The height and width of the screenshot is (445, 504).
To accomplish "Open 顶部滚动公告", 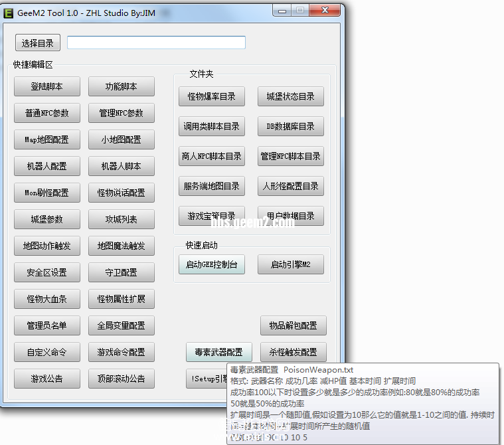I will coord(122,379).
